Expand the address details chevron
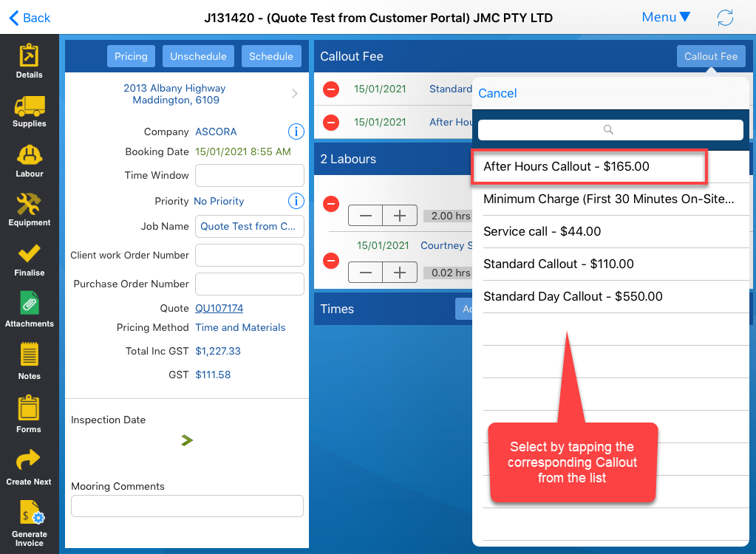Image resolution: width=756 pixels, height=554 pixels. tap(295, 94)
